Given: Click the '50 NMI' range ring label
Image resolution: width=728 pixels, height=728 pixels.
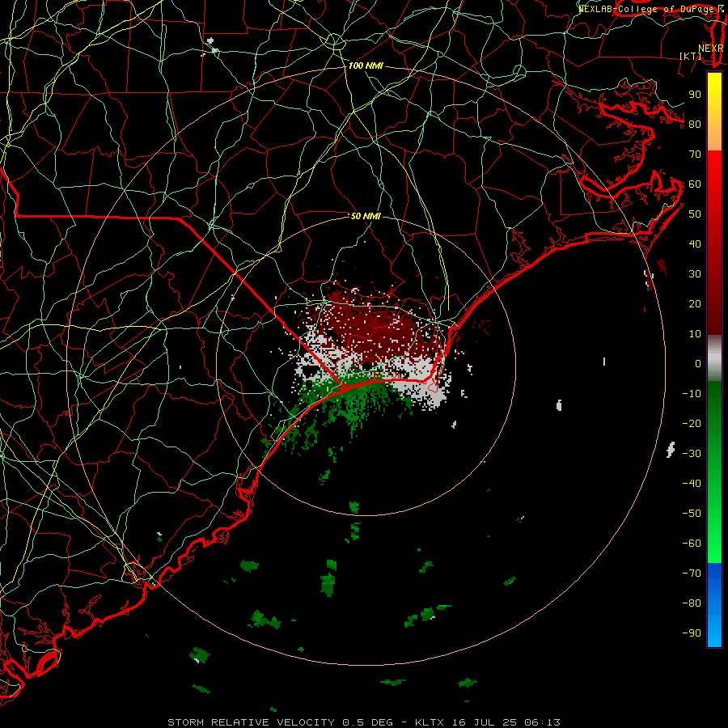Looking at the screenshot, I should [366, 216].
